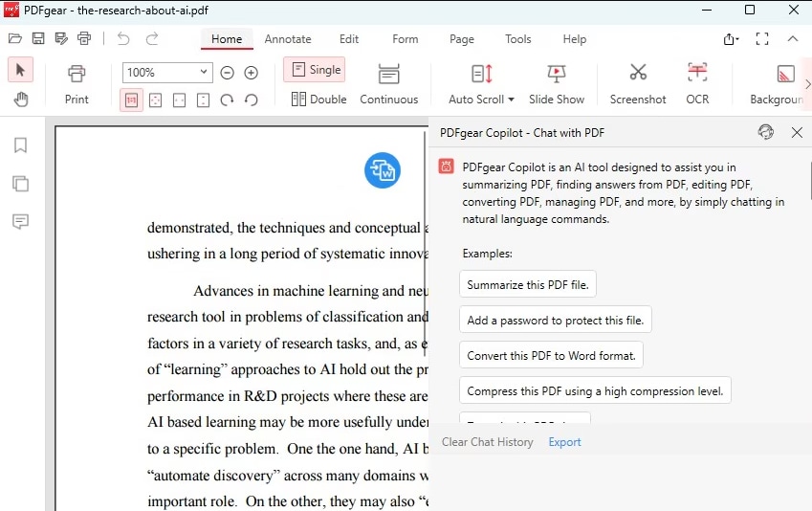Open the comments sidebar panel
Screen dimensions: 812x511
click(20, 221)
